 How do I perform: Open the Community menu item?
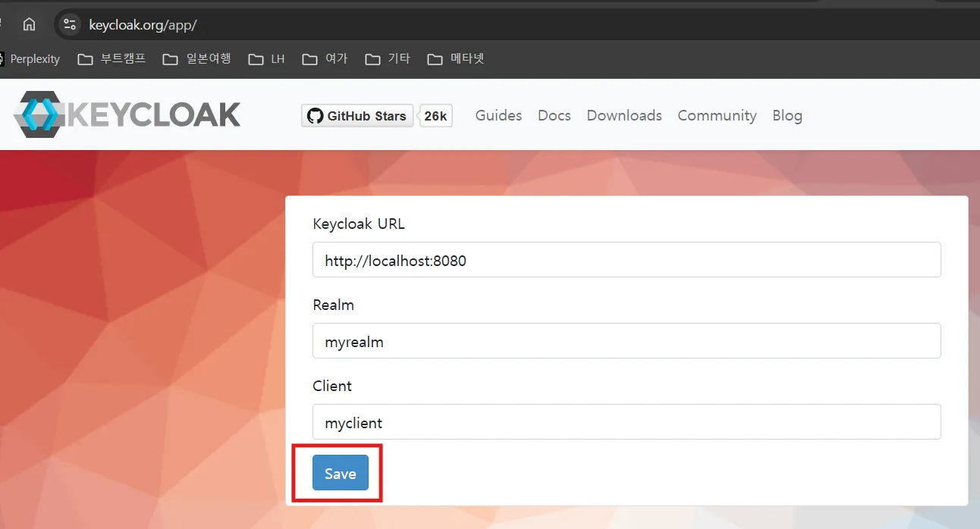pyautogui.click(x=717, y=115)
